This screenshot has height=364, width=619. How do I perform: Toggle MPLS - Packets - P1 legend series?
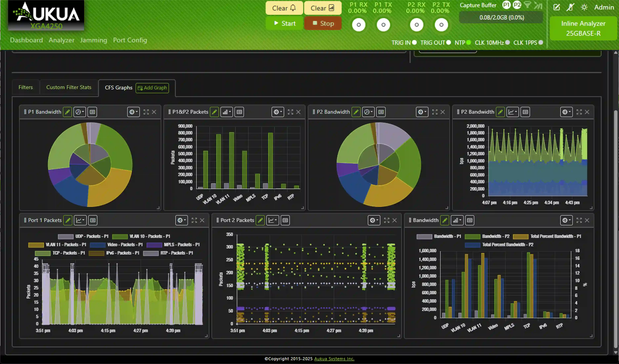click(x=173, y=245)
